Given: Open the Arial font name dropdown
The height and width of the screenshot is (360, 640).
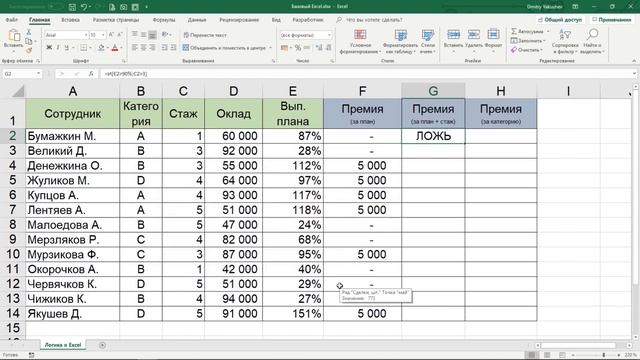Looking at the screenshot, I should point(86,35).
